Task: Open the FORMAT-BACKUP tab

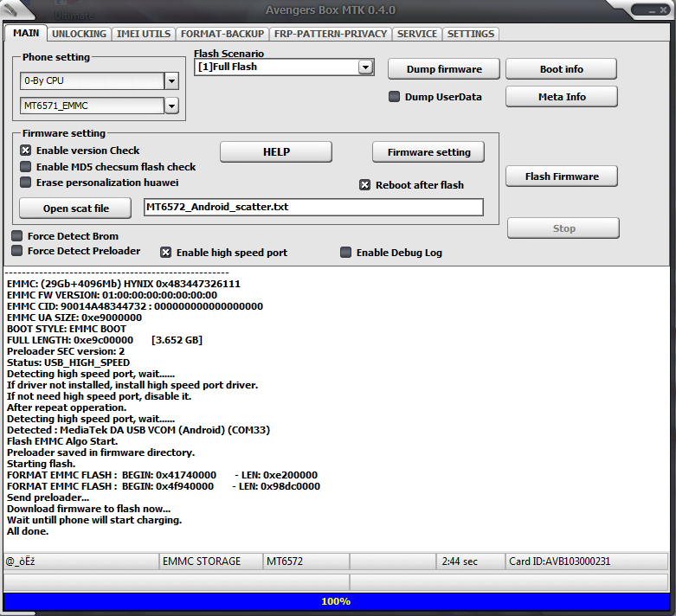Action: pos(222,34)
